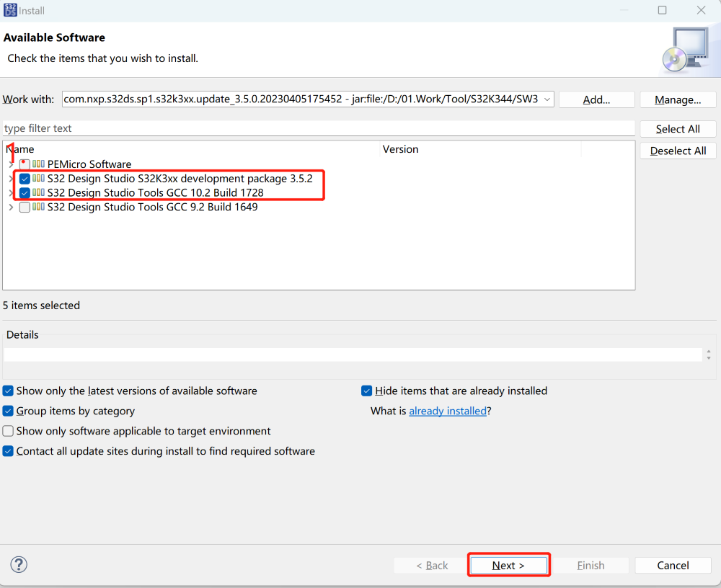Click the 'Available Software' heading
The height and width of the screenshot is (588, 721).
54,37
